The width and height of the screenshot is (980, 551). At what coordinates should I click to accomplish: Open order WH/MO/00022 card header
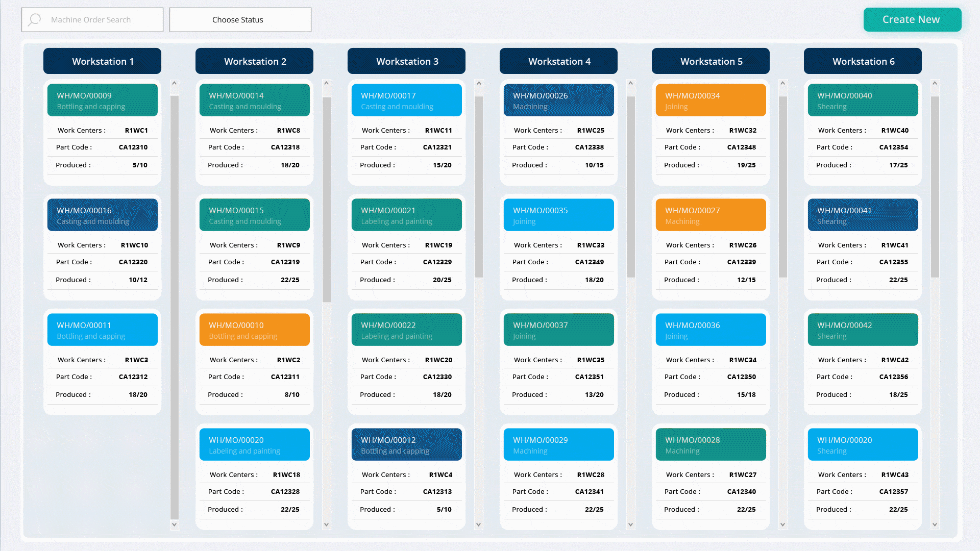point(406,330)
